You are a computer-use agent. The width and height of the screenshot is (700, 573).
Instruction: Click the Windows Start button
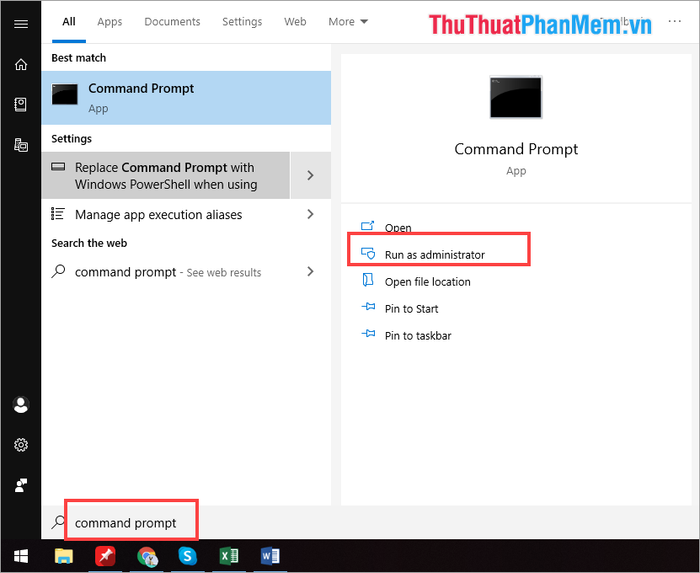[21, 556]
